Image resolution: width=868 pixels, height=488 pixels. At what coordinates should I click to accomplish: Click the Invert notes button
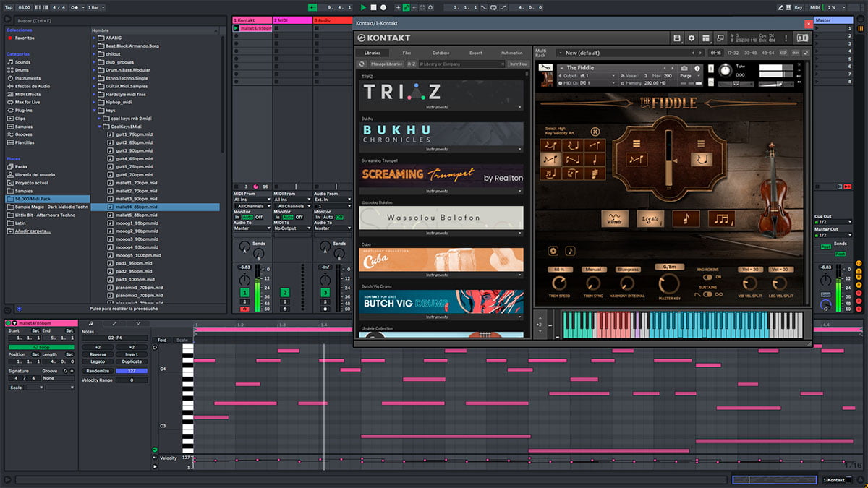click(x=132, y=354)
